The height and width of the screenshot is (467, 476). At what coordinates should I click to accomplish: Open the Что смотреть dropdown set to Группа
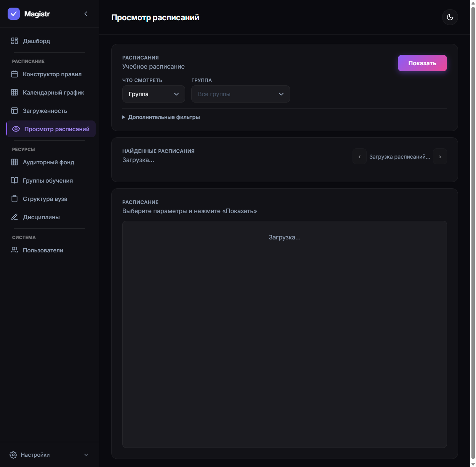[154, 94]
